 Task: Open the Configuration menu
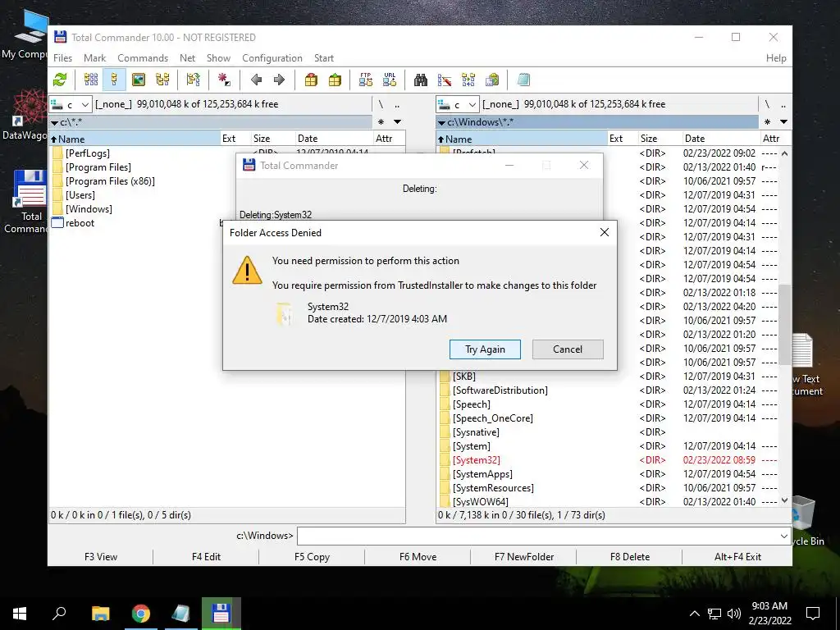(x=272, y=58)
